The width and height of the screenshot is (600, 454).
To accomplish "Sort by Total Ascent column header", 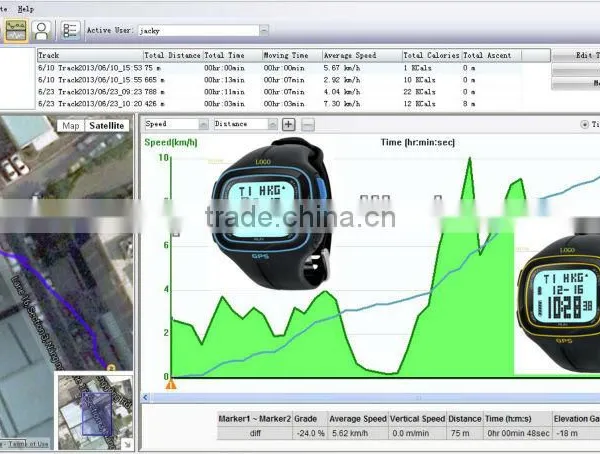I will pos(492,56).
